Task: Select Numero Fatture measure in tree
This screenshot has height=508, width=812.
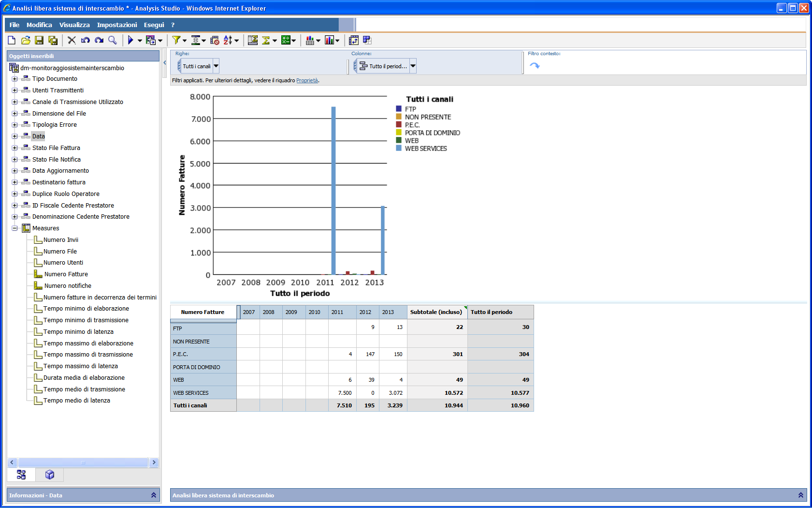Action: coord(66,274)
